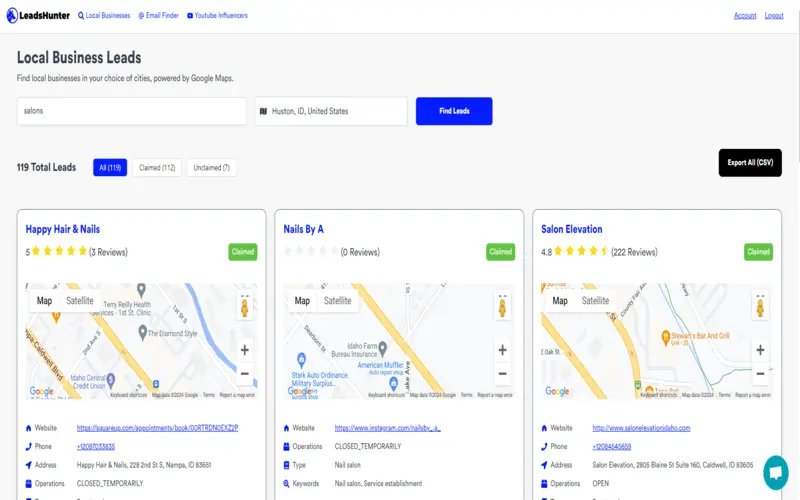Screen dimensions: 800x500
Task: Click Idaho Farm Bureau Insurance map pin
Action: tap(383, 348)
